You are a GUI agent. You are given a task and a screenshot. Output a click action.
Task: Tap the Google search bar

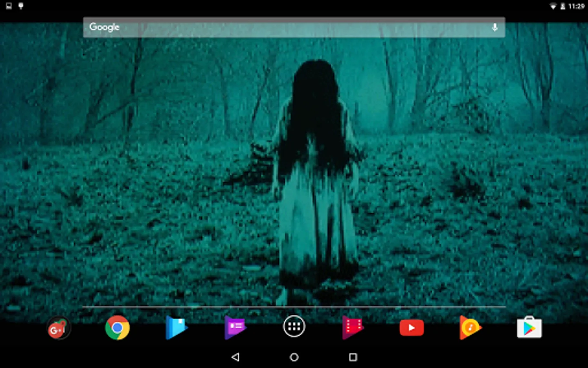294,27
